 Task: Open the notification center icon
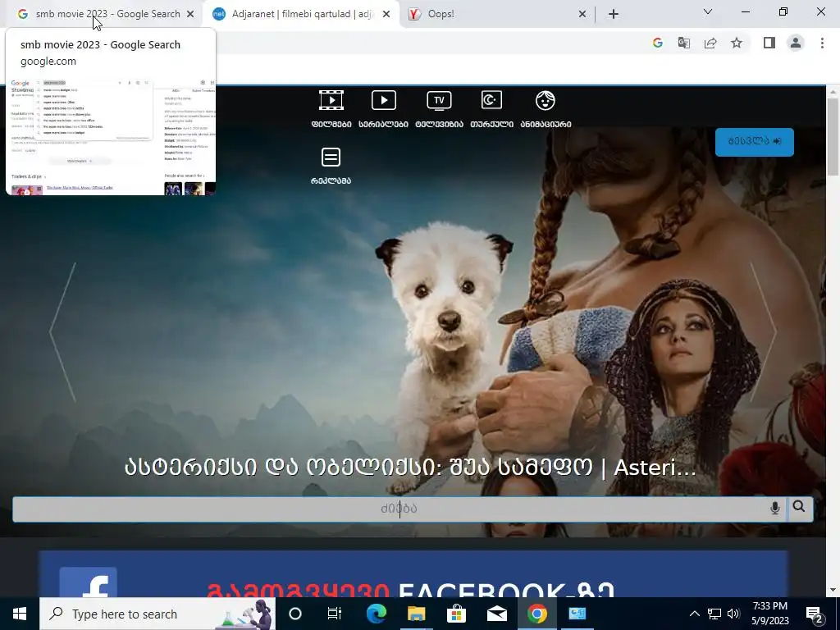815,614
